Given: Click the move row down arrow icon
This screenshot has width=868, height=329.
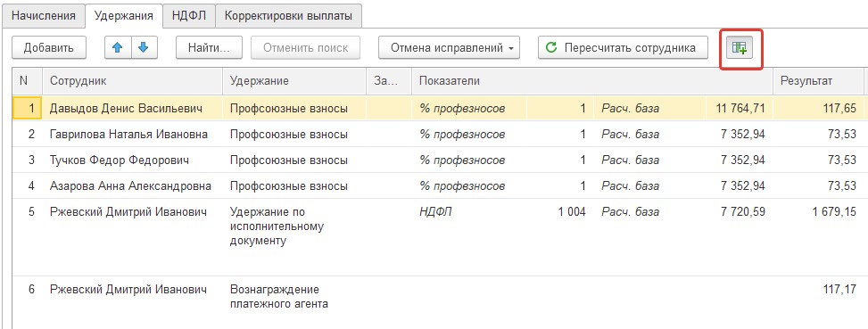Looking at the screenshot, I should (x=144, y=48).
